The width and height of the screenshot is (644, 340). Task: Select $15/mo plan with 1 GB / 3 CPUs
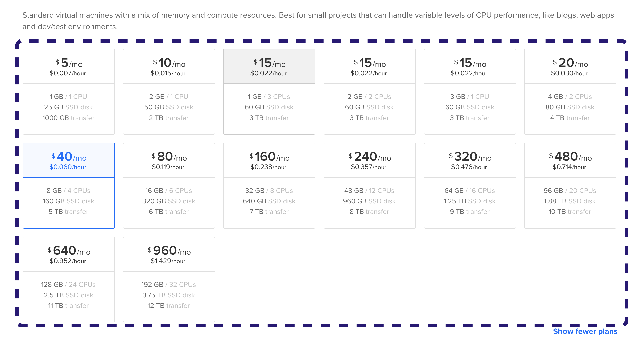point(269,92)
